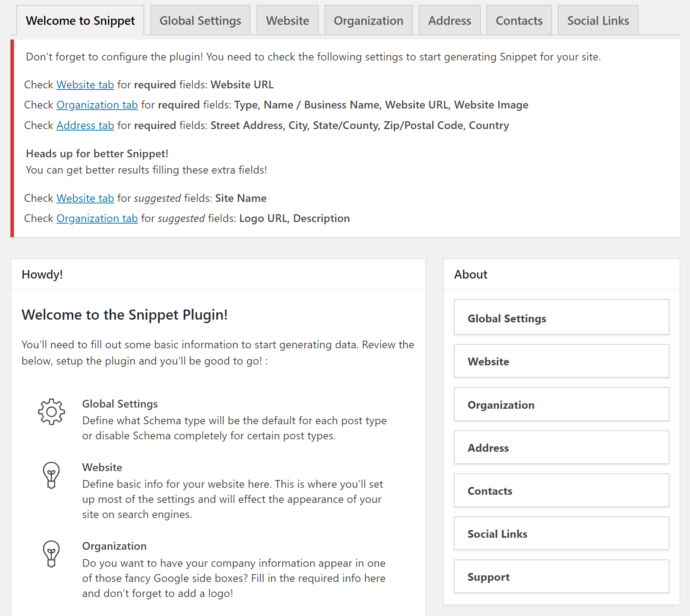Click the Address tab link in the notice
The width and height of the screenshot is (690, 616).
tap(85, 125)
